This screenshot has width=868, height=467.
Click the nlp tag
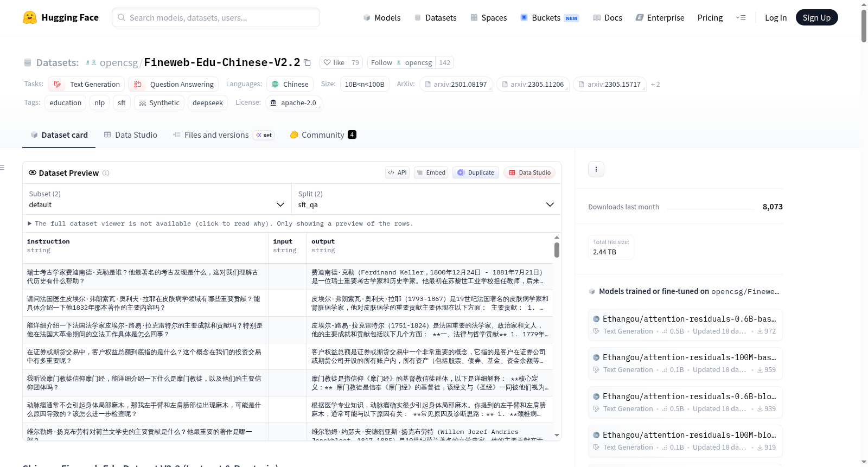click(100, 103)
